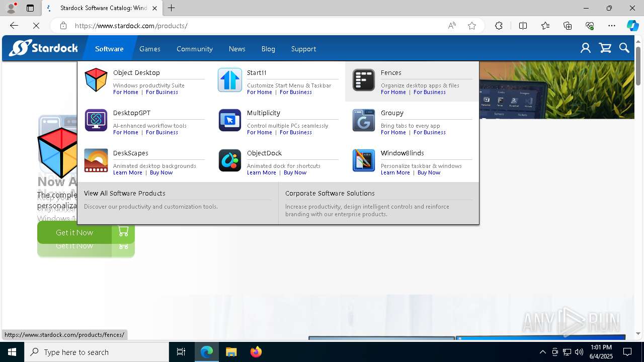Click Multiplicity For Business link
The height and width of the screenshot is (362, 644).
click(296, 132)
